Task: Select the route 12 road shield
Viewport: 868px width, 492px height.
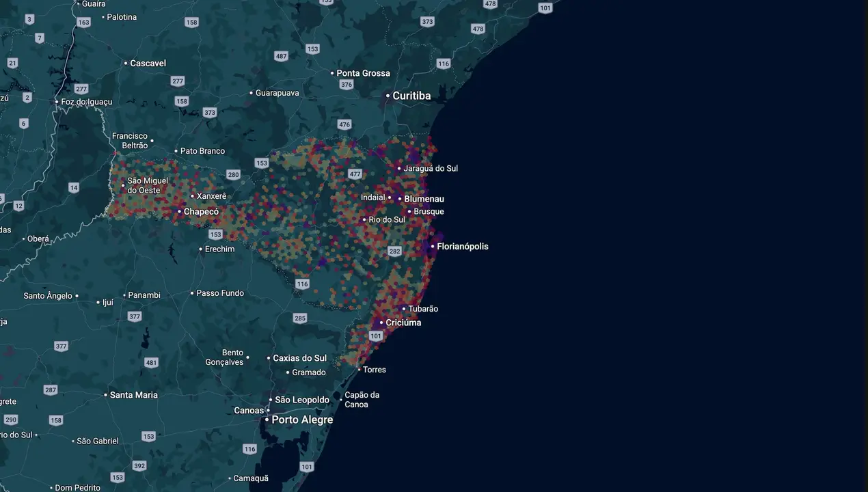Action: coord(18,206)
